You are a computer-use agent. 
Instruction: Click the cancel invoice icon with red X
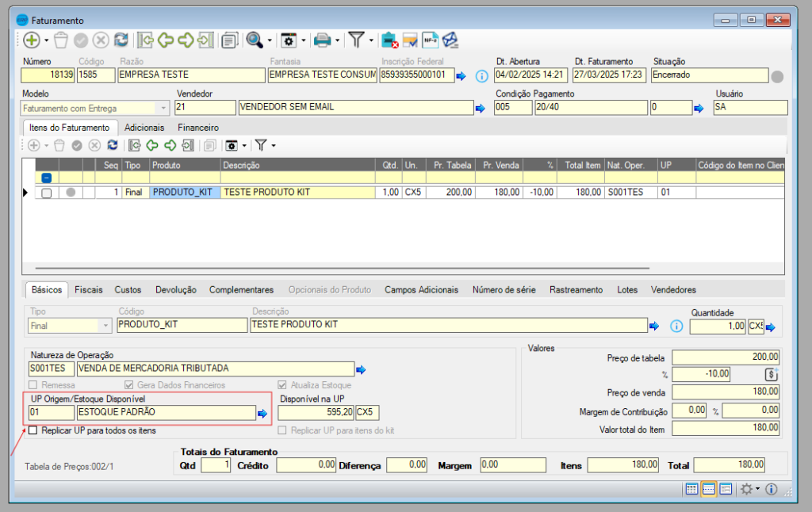pos(389,40)
